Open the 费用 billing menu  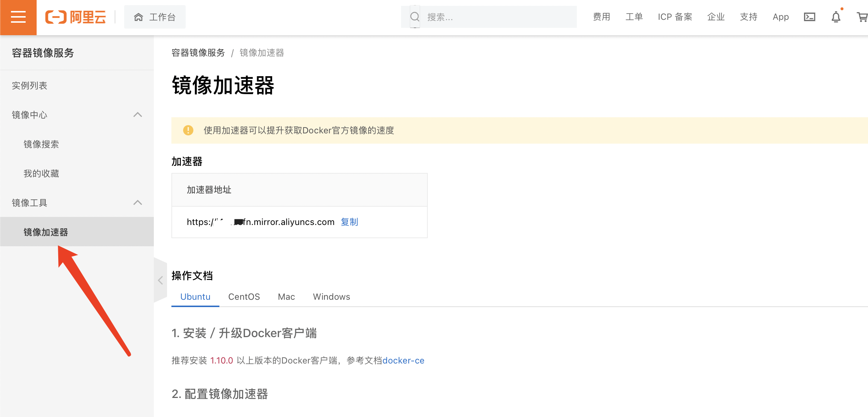tap(601, 17)
